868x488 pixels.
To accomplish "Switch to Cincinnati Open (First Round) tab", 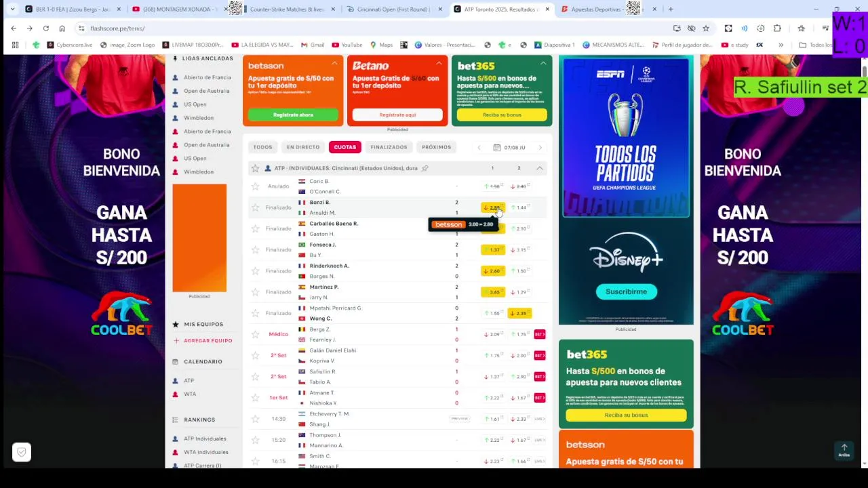I will coord(393,9).
